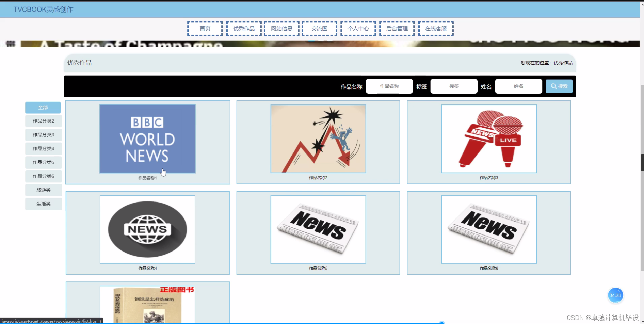Select category 作品分类2

tap(43, 121)
